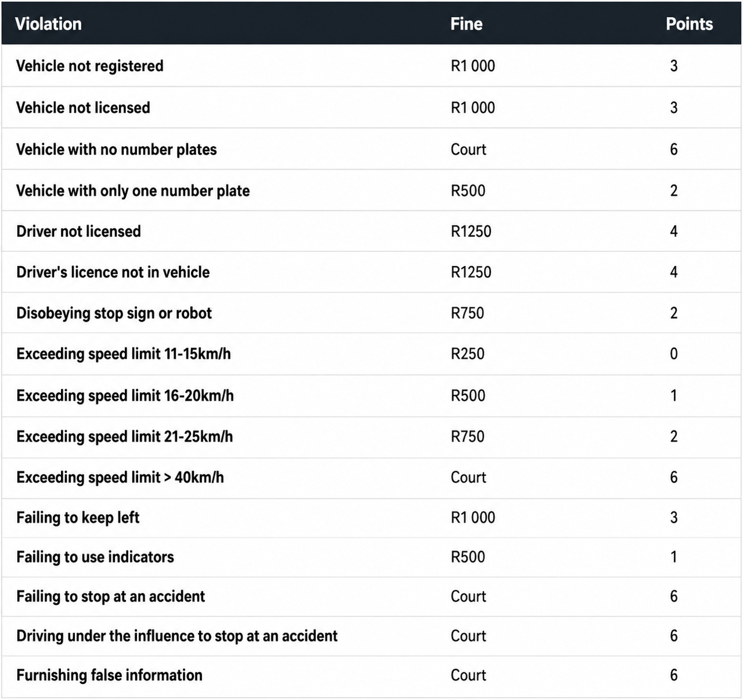Select Furnishing false information entry
The image size is (743, 700).
[x=109, y=675]
